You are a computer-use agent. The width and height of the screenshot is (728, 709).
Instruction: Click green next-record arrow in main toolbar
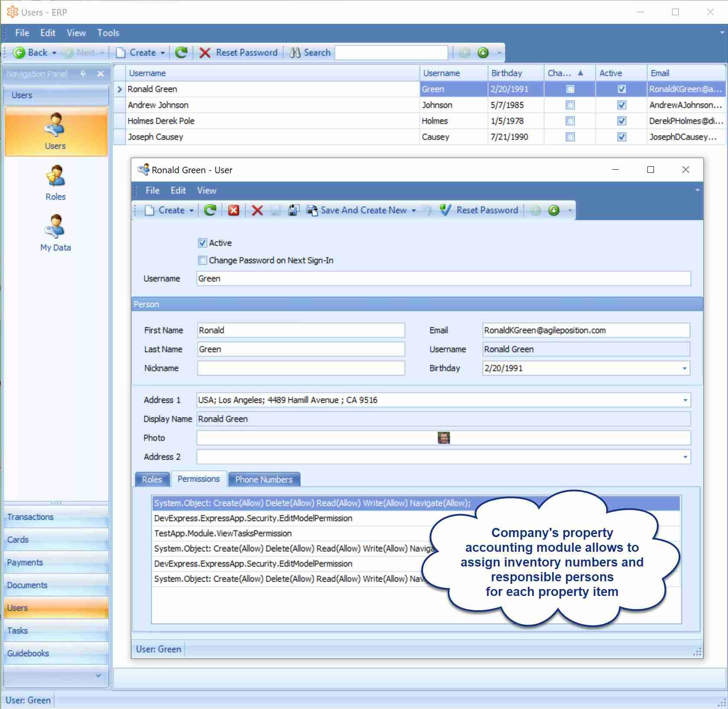pyautogui.click(x=483, y=53)
